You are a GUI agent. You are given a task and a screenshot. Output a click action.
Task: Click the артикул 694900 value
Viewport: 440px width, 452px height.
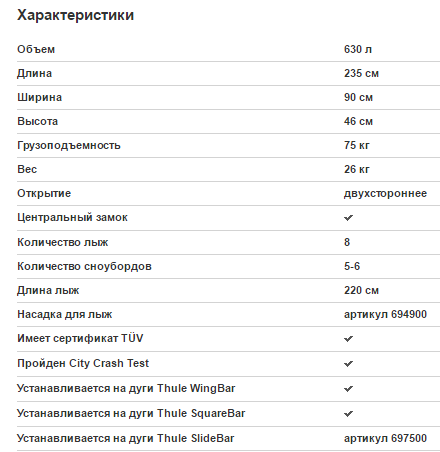(385, 314)
